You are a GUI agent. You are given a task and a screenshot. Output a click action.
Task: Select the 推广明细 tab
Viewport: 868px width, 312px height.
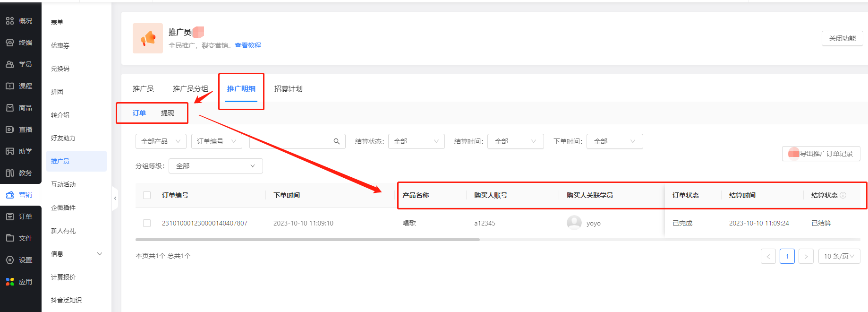pyautogui.click(x=241, y=89)
